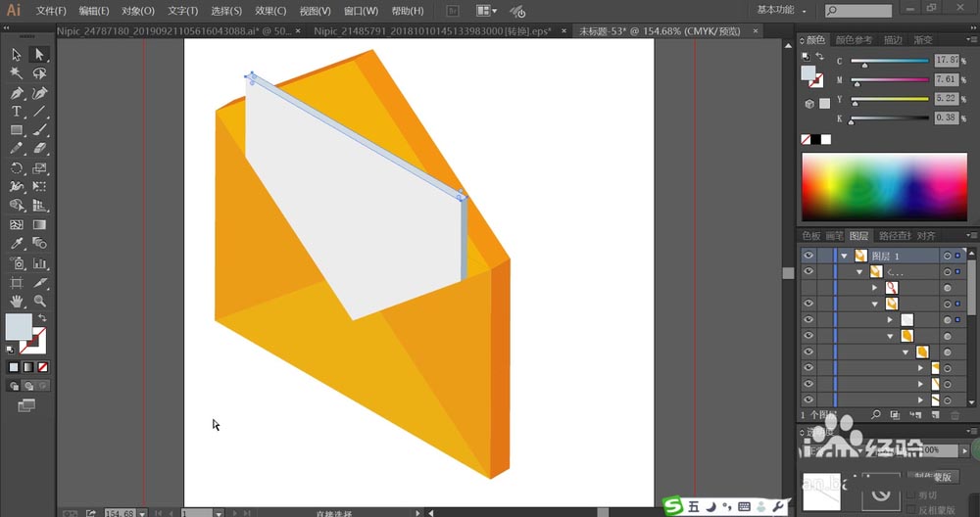Viewport: 980px width, 517px height.
Task: Switch to the 描边 panel tab
Action: tap(893, 40)
